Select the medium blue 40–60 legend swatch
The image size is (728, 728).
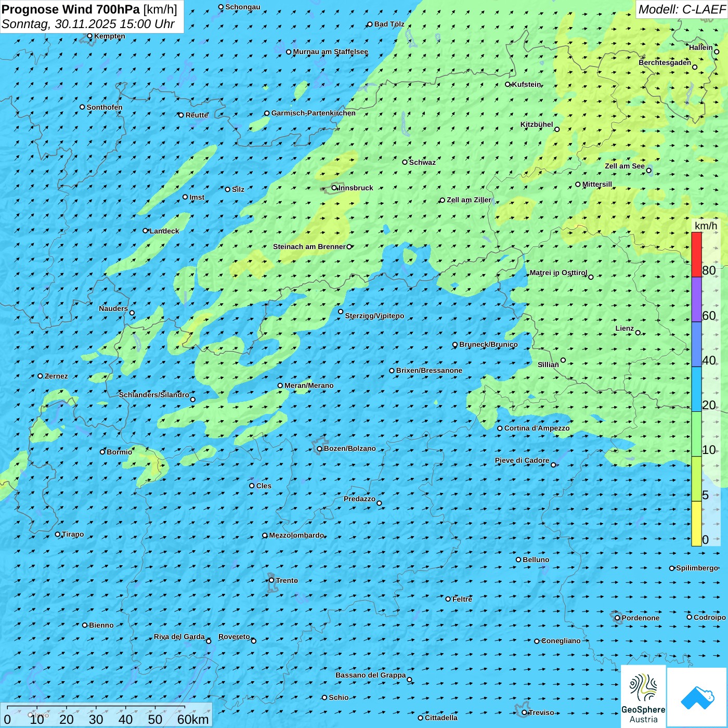[x=696, y=345]
